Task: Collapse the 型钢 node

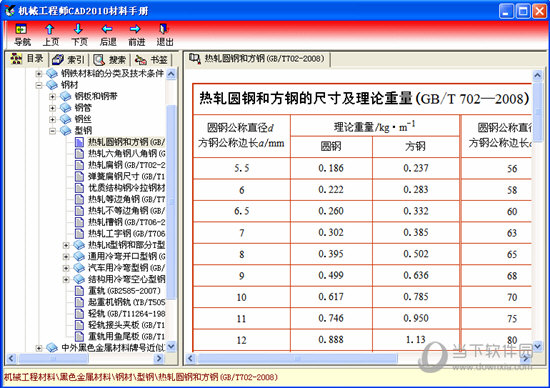Action: coord(52,131)
